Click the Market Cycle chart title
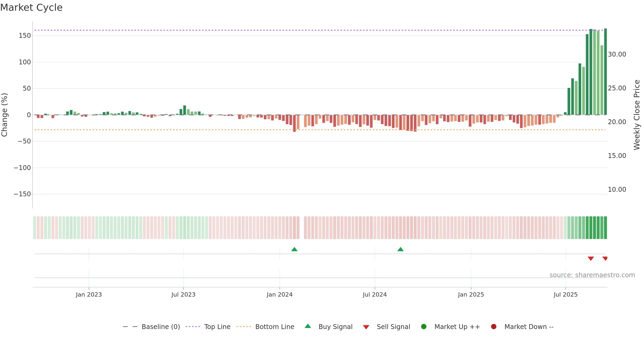This screenshot has width=644, height=362. coord(31,8)
